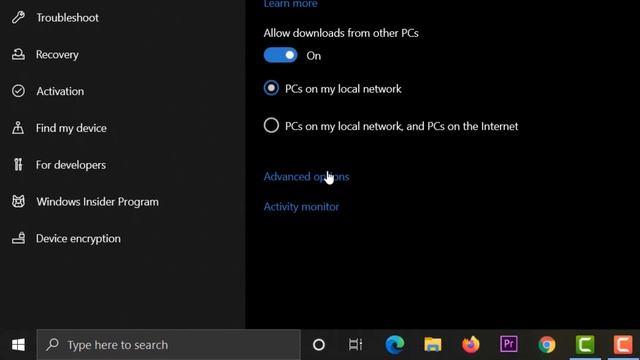Click the Windows Insider Program cat icon
Image resolution: width=640 pixels, height=360 pixels.
[x=18, y=201]
